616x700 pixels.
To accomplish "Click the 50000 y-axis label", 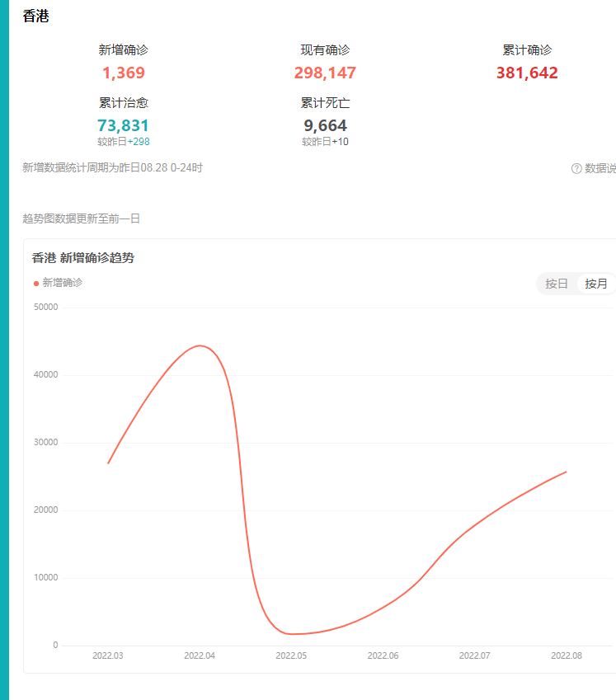I will (46, 308).
